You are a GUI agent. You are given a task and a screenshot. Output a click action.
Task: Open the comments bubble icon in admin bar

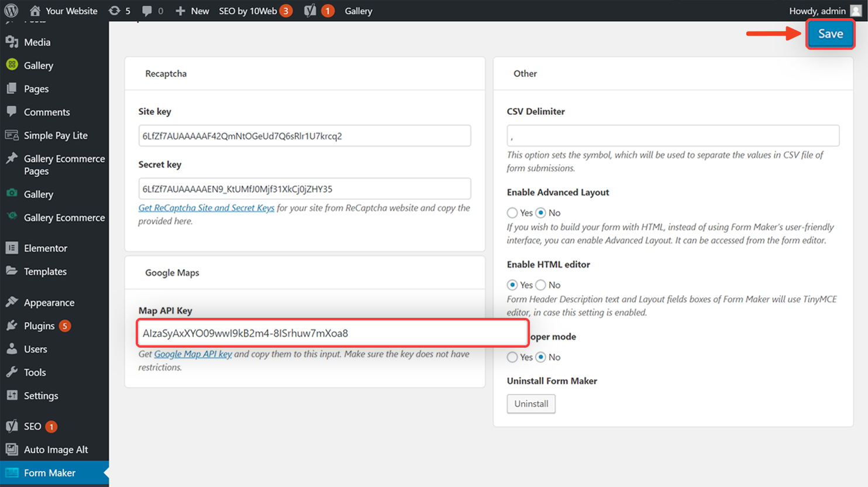click(147, 11)
